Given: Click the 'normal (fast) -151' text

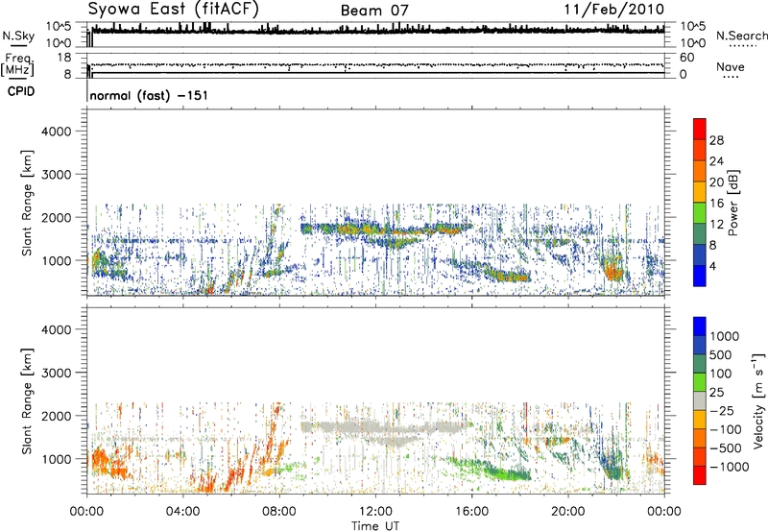Looking at the screenshot, I should (x=149, y=95).
